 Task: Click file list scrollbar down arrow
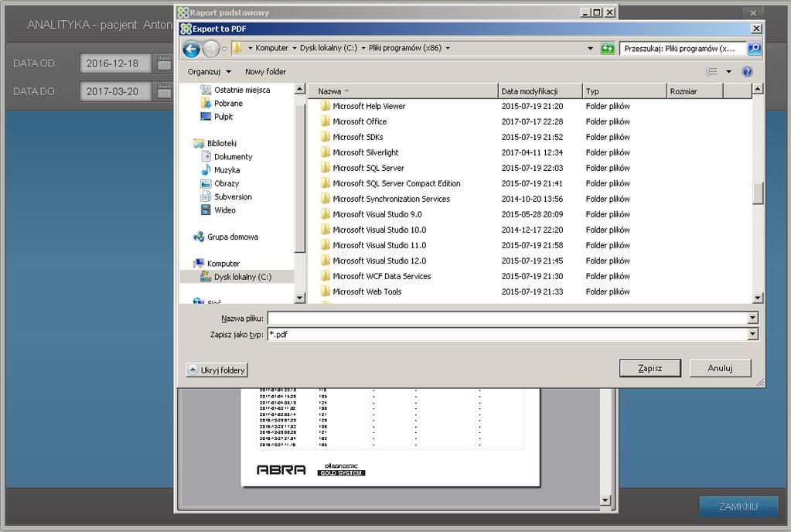(757, 298)
